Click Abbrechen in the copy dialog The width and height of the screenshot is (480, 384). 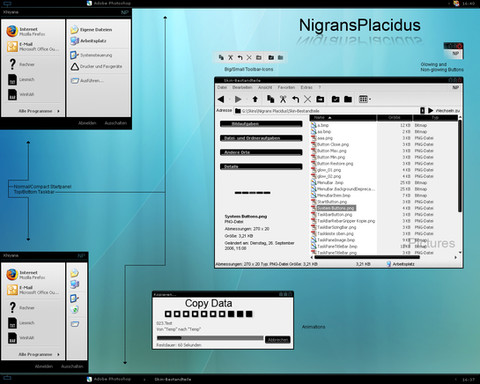[x=278, y=340]
